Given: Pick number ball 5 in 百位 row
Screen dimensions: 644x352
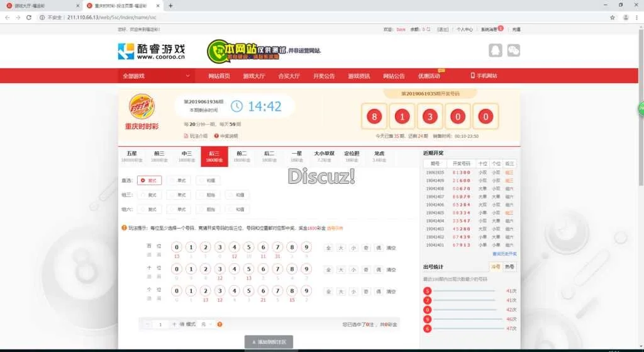Looking at the screenshot, I should click(x=248, y=247).
